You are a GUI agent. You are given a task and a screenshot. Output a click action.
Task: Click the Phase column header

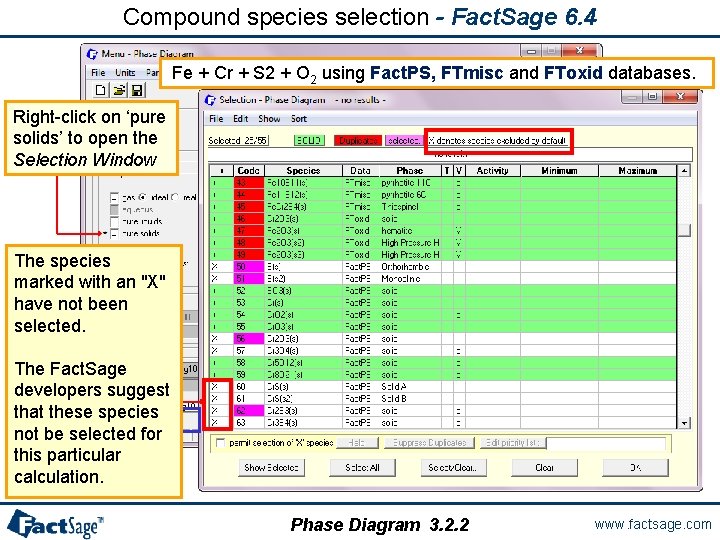coord(410,171)
